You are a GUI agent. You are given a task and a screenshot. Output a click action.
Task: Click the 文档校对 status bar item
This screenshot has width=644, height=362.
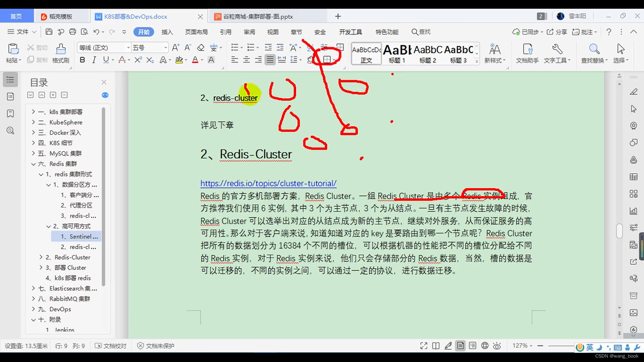[x=111, y=346]
